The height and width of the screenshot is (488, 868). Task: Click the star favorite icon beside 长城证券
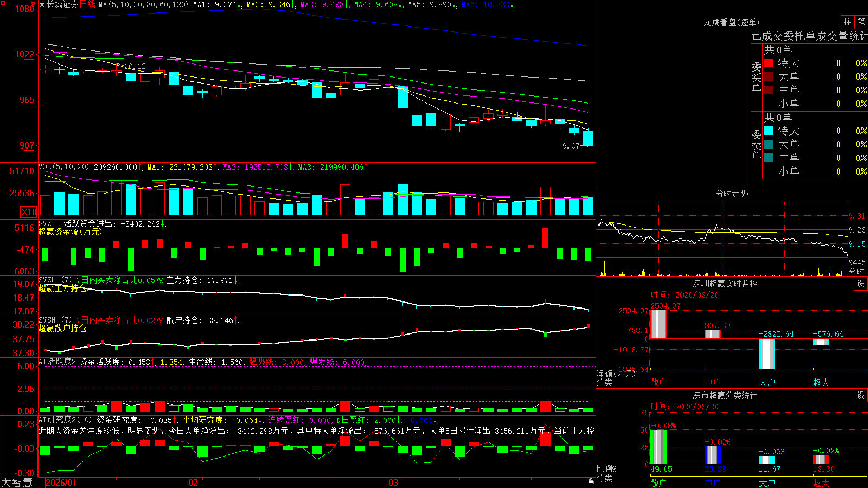coord(42,4)
